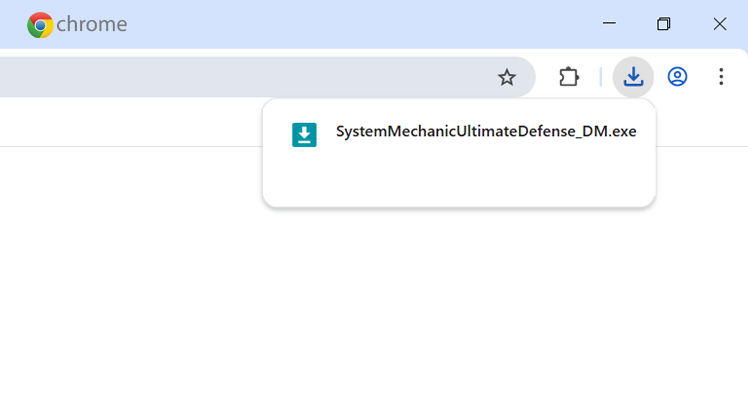This screenshot has width=748, height=406.
Task: Minimize the Chrome window
Action: point(609,23)
